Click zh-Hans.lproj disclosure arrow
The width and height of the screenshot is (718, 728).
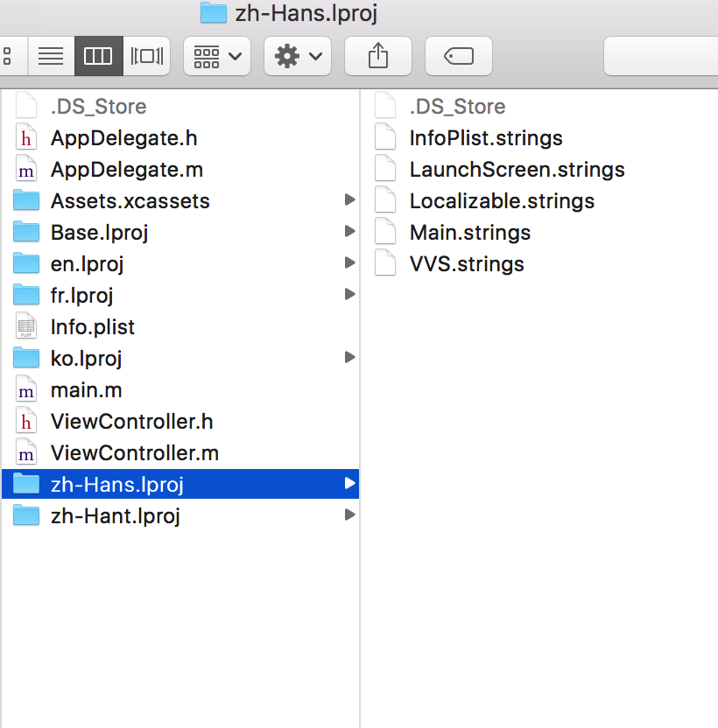pos(349,484)
